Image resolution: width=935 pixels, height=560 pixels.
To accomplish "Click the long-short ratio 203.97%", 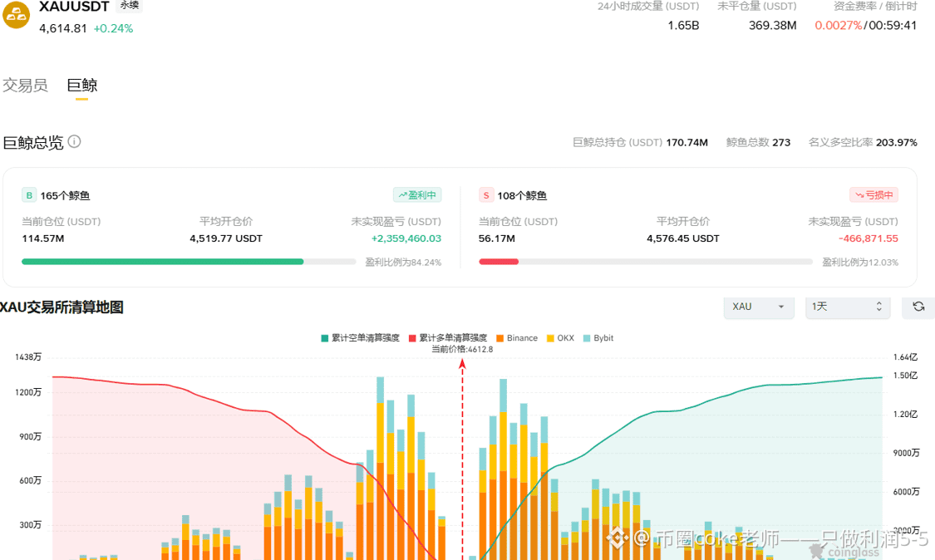I will tap(896, 143).
